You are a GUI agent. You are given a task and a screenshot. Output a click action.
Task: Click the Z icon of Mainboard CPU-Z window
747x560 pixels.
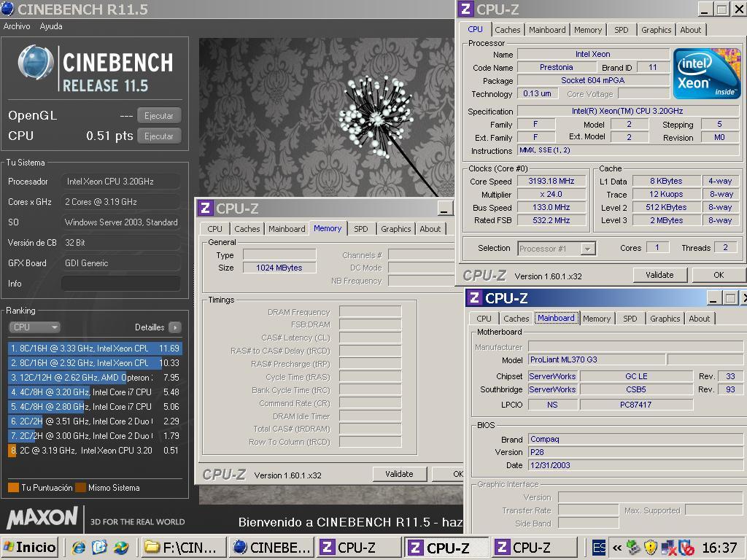pos(474,298)
